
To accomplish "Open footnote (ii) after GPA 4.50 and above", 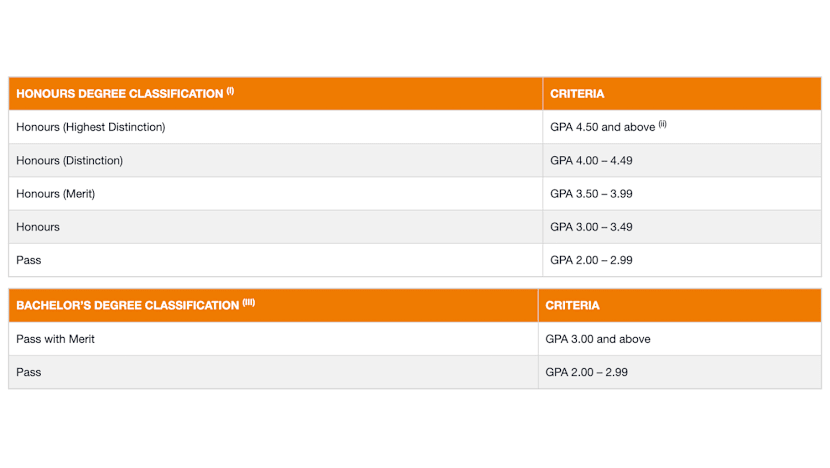I will click(x=662, y=124).
